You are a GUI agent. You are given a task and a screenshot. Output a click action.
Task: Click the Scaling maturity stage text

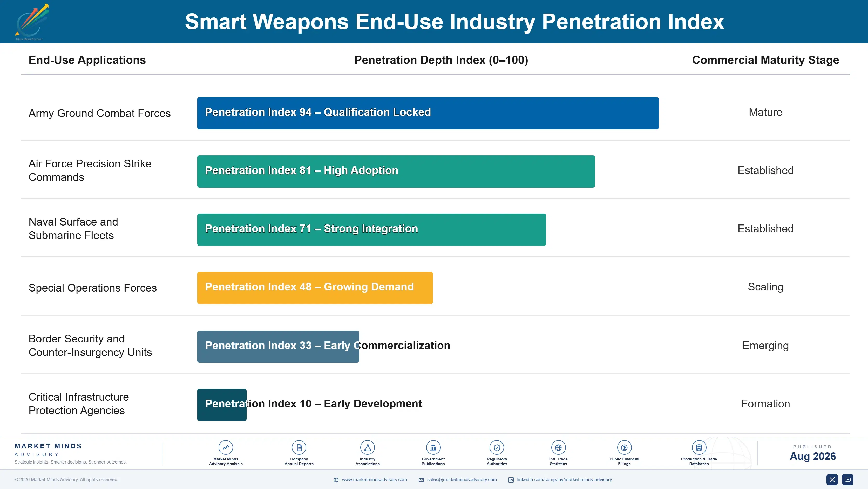pos(765,287)
